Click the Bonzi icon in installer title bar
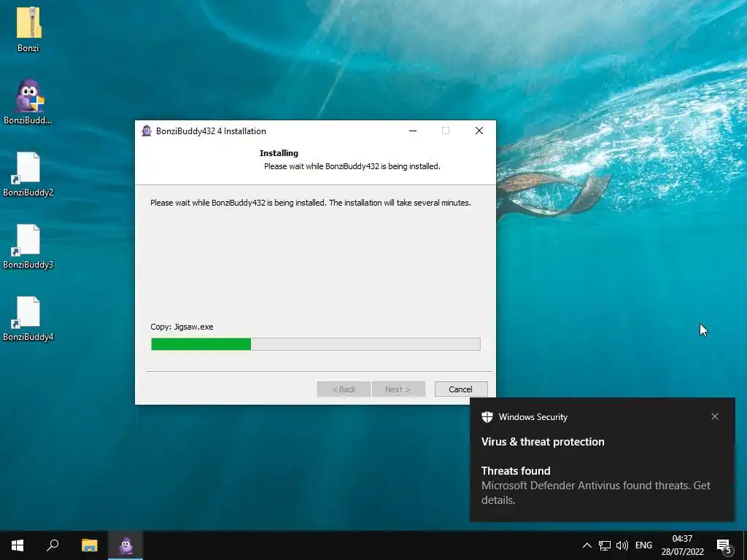The image size is (747, 560). click(x=147, y=131)
